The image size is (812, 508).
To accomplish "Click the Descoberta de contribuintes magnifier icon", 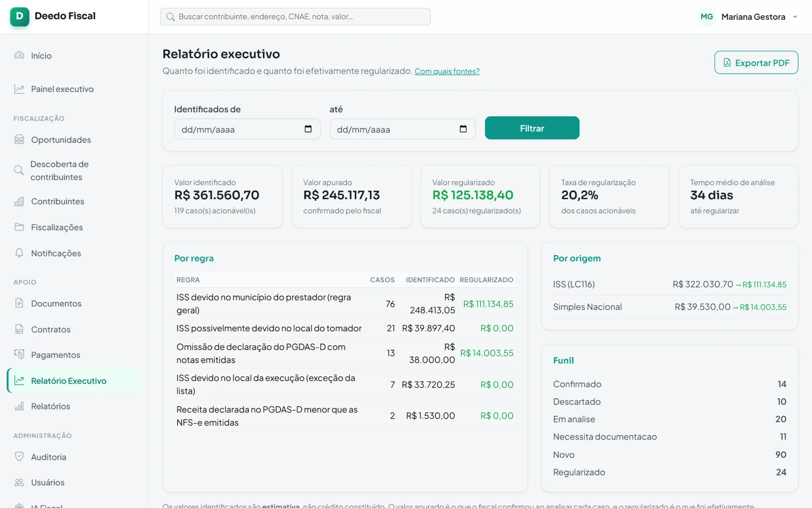I will [19, 170].
